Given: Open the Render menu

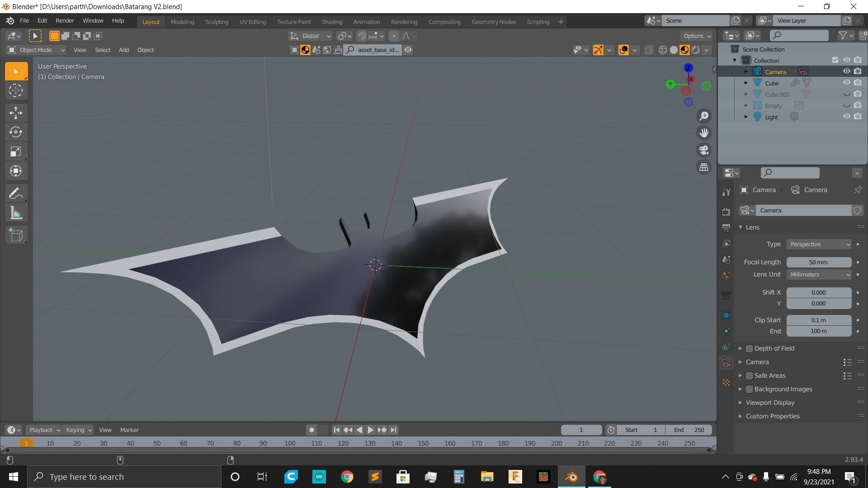Looking at the screenshot, I should point(65,21).
